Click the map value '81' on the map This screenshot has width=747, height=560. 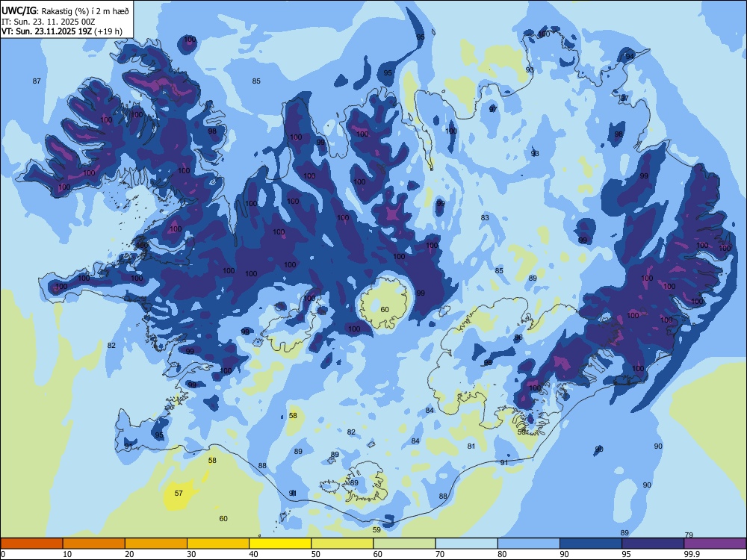click(471, 447)
